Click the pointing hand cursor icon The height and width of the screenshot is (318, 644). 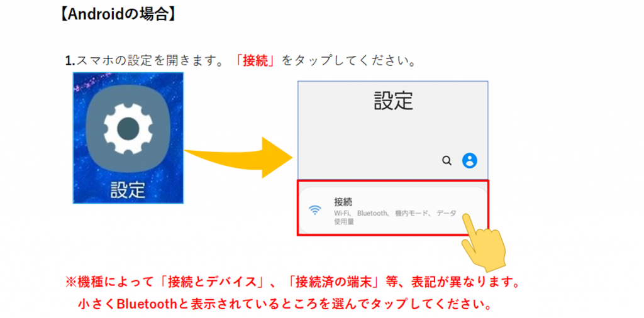coord(484,242)
